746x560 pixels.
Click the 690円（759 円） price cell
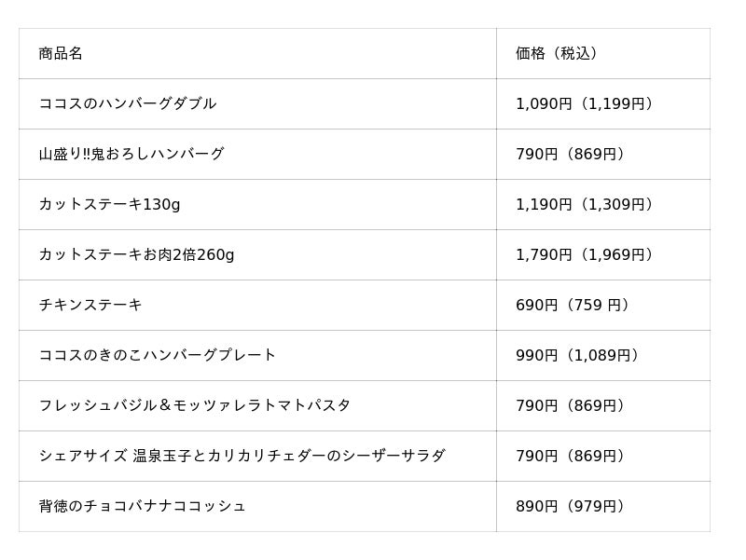coord(573,305)
